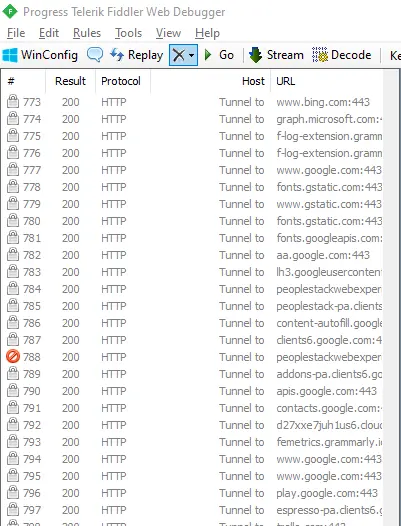Click the lock icon of session 773

13,101
